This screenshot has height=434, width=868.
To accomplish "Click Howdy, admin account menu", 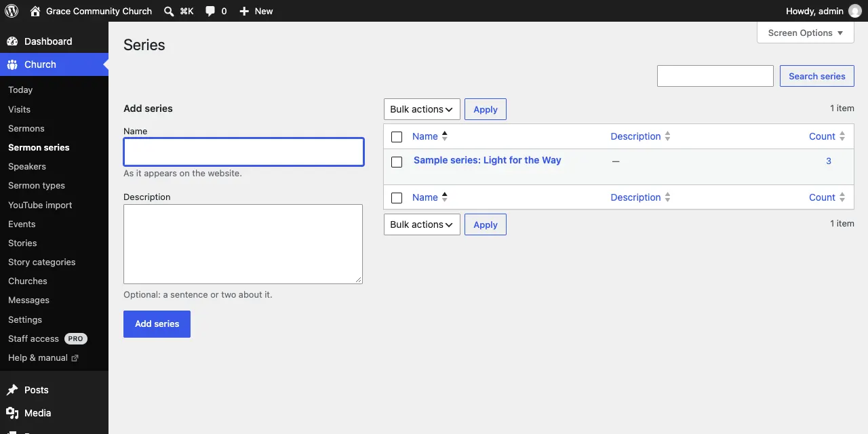I will point(823,11).
